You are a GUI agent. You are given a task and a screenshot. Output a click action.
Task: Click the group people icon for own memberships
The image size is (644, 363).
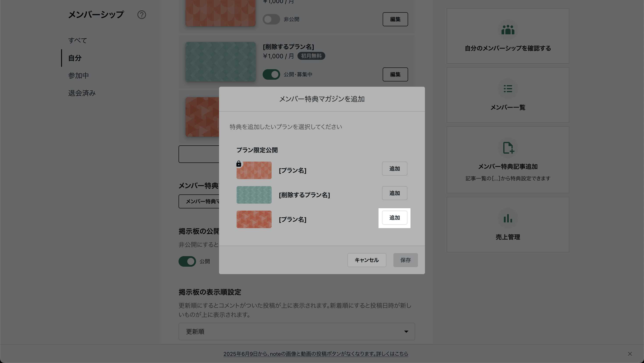coord(508,30)
